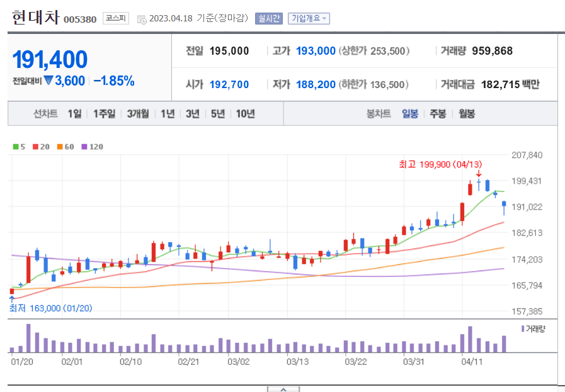Click the 거래량 value 959,868
Screen dimensions: 565x392
tap(492, 51)
